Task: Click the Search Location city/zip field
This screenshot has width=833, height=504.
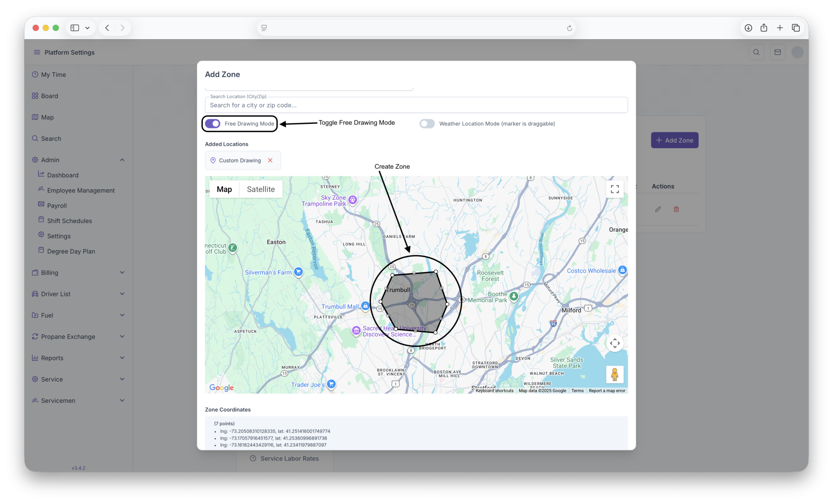Action: [416, 105]
